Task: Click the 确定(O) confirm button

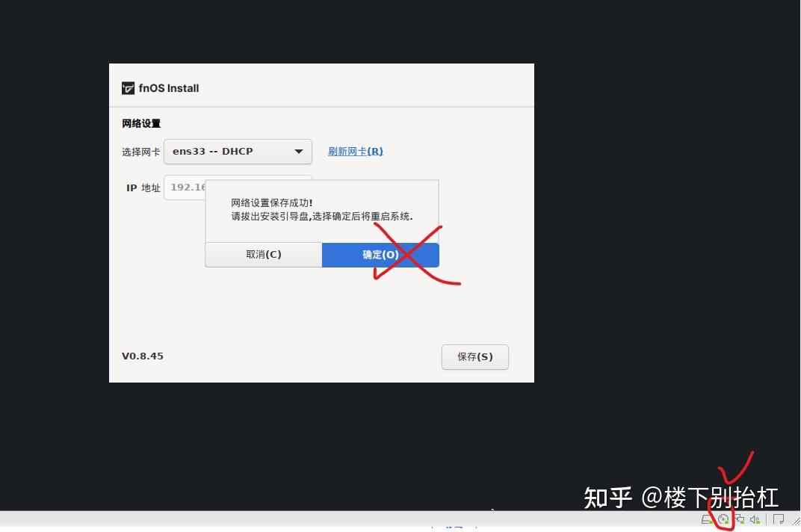Action: pos(380,255)
